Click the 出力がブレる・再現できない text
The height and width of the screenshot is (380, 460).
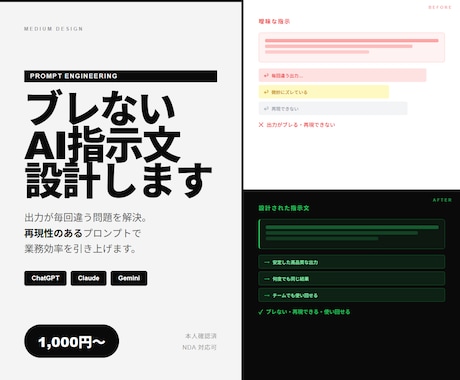tap(301, 125)
